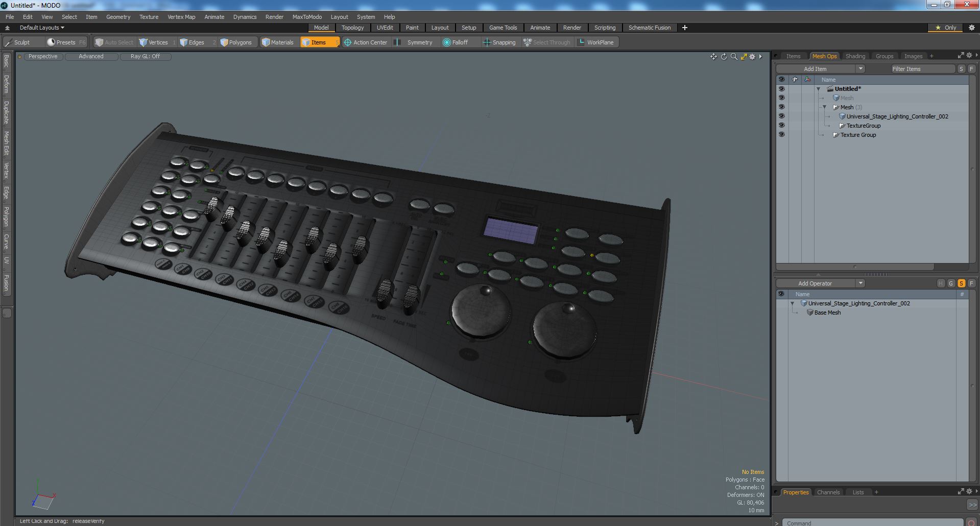
Task: Click the viewport move/pan icon
Action: (x=713, y=57)
